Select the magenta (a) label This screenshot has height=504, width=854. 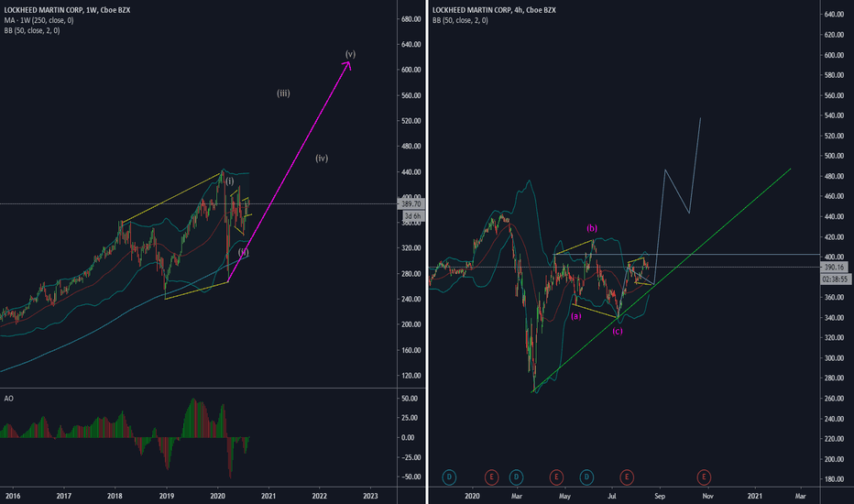tap(575, 316)
